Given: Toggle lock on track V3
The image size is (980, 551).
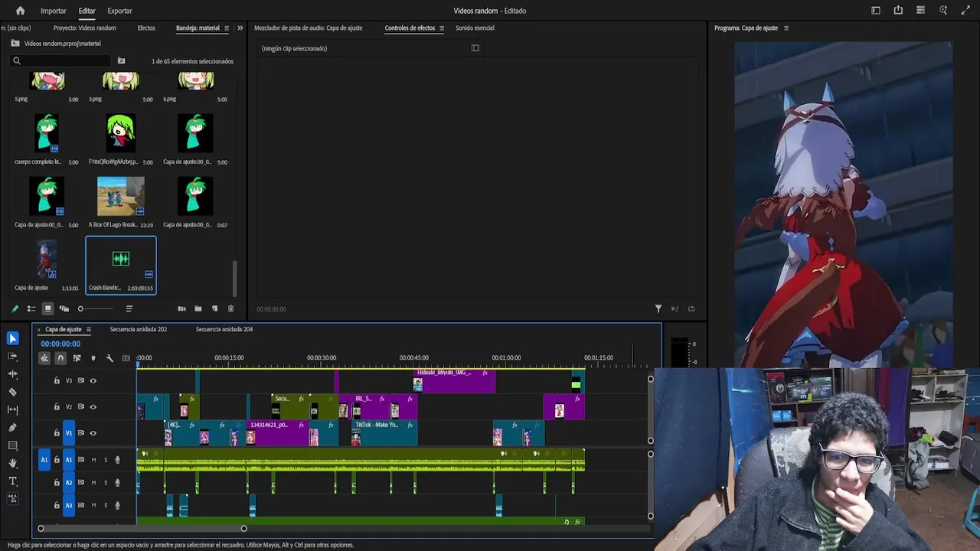Looking at the screenshot, I should point(56,380).
